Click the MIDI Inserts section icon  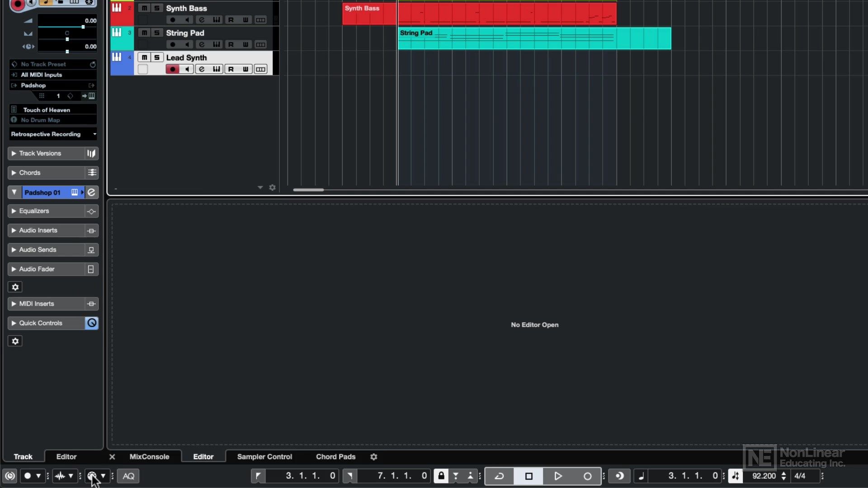click(91, 304)
